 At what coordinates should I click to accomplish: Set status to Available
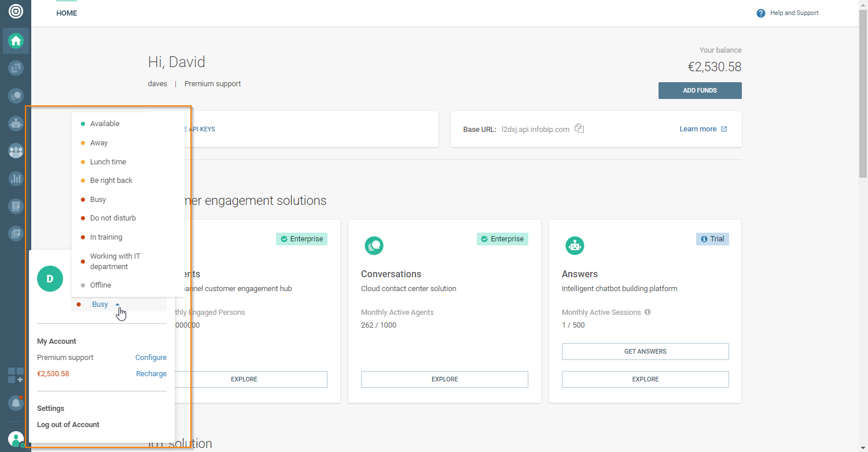tap(105, 124)
